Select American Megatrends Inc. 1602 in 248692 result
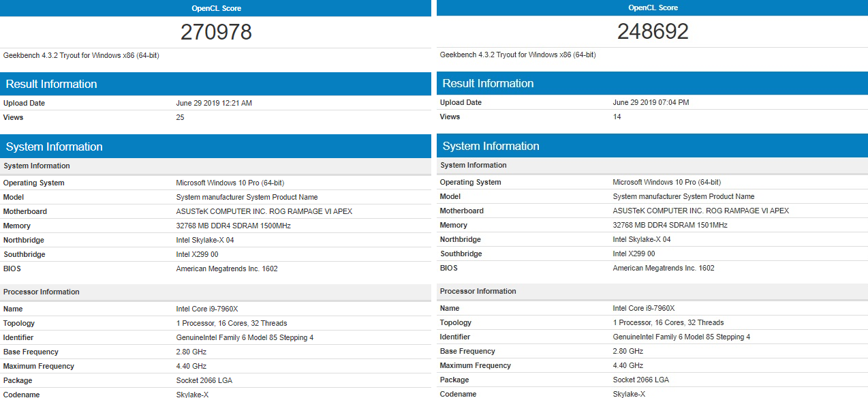Viewport: 868px width, 398px height. 664,268
